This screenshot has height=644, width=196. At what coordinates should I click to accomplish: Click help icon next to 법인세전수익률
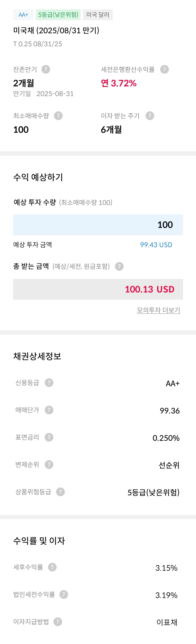tap(64, 594)
